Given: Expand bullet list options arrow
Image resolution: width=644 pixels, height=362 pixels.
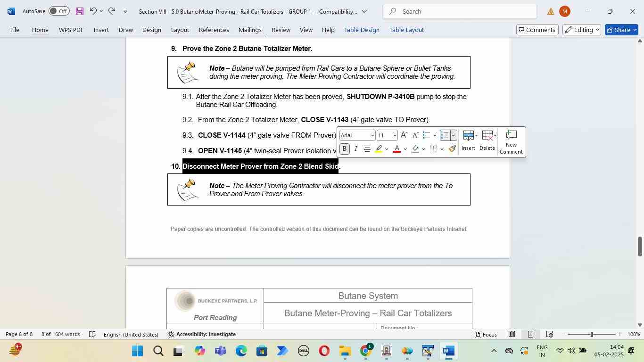Looking at the screenshot, I should pyautogui.click(x=435, y=136).
